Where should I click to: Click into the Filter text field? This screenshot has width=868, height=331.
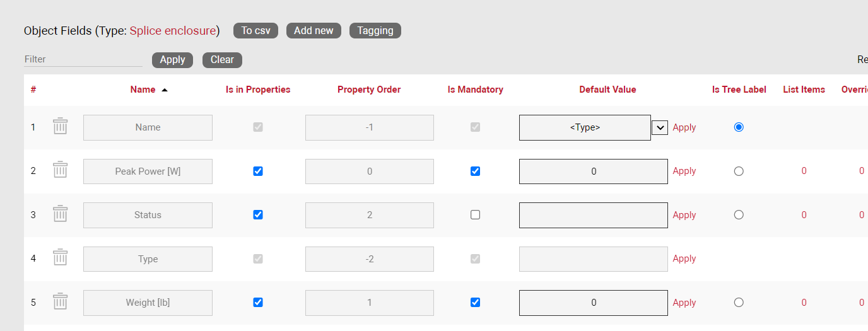tap(83, 59)
